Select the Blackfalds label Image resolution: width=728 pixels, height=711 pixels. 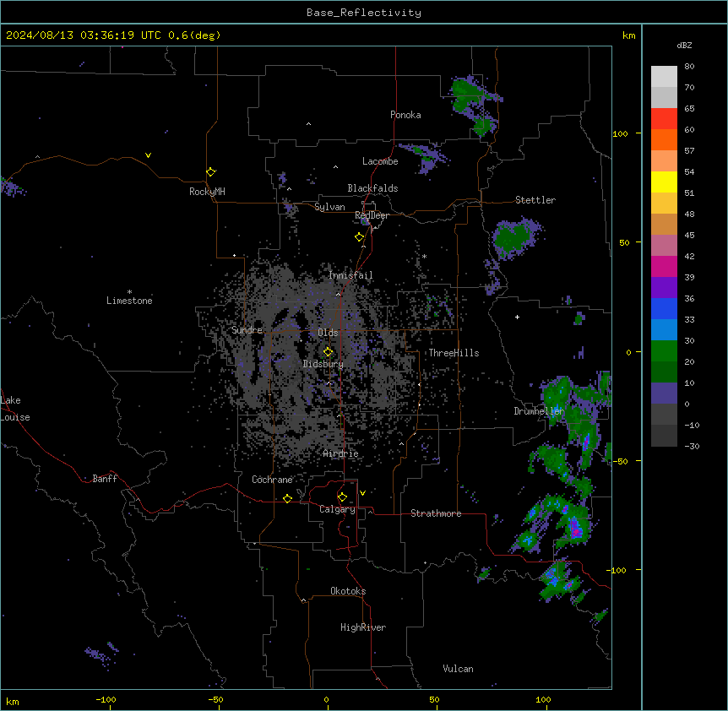372,188
